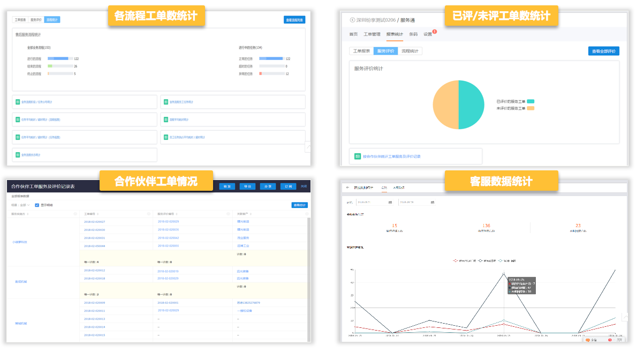Sort by the 服务实施方 column arrows
The width and height of the screenshot is (644, 352).
click(x=28, y=214)
